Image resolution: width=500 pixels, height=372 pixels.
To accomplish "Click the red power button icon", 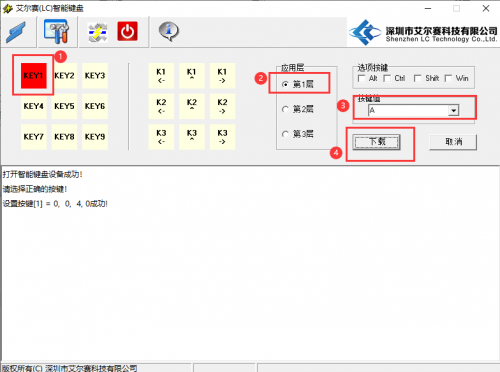I will coord(127,31).
